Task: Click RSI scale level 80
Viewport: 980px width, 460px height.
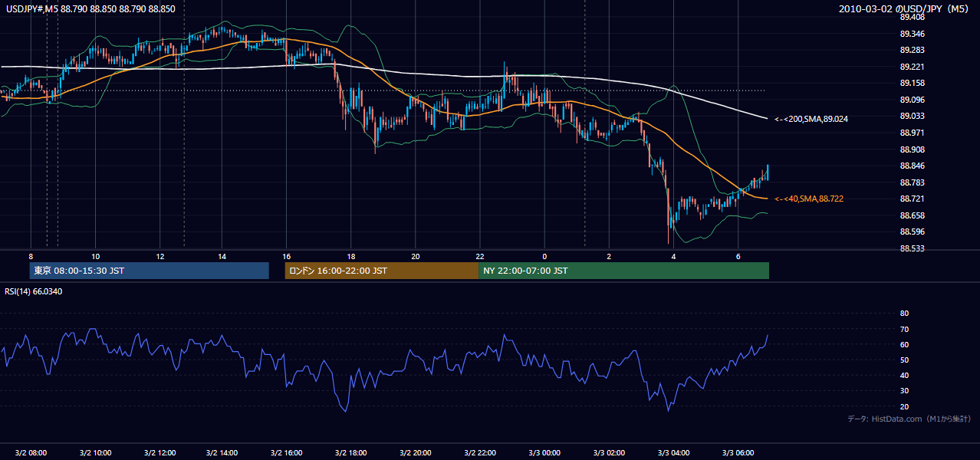Action: [904, 314]
